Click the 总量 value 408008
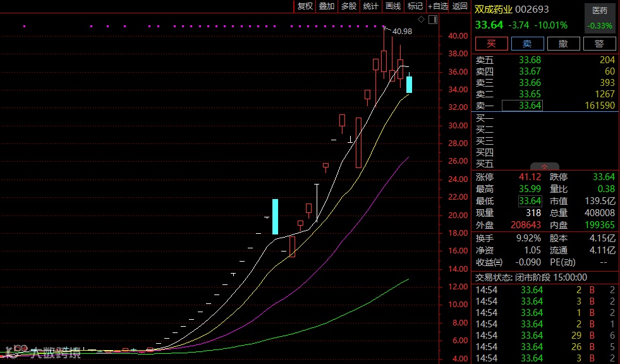Image resolution: width=620 pixels, height=364 pixels. [599, 213]
